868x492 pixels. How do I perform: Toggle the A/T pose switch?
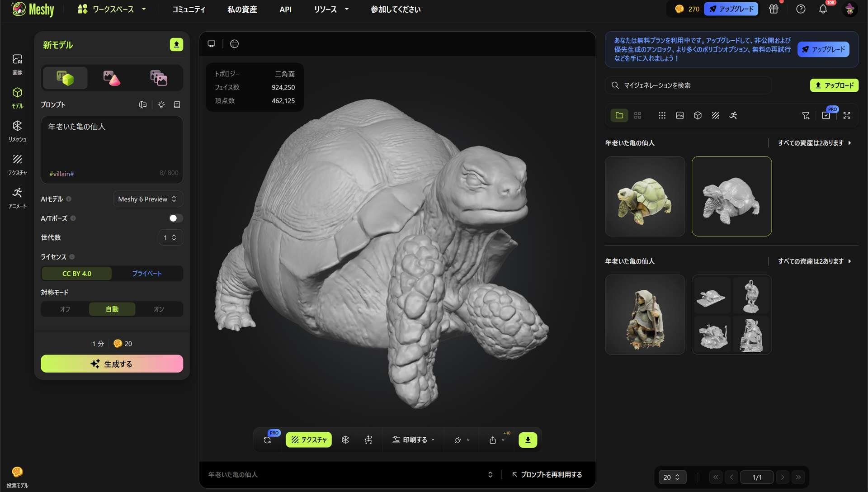[x=175, y=218]
